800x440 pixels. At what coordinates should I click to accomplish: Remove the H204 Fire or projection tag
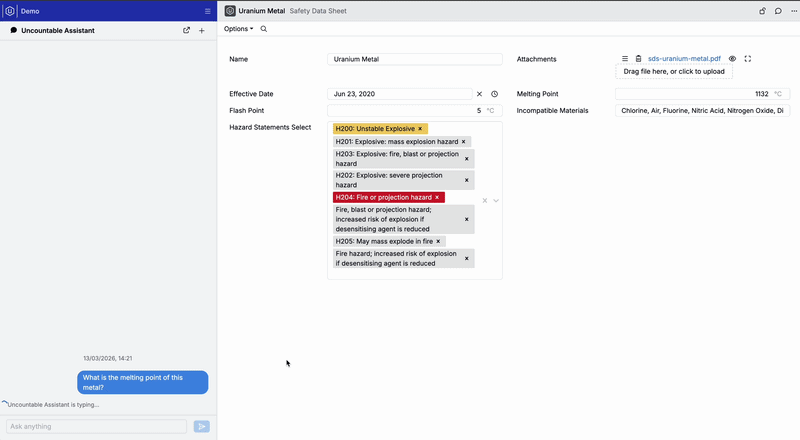(x=437, y=198)
